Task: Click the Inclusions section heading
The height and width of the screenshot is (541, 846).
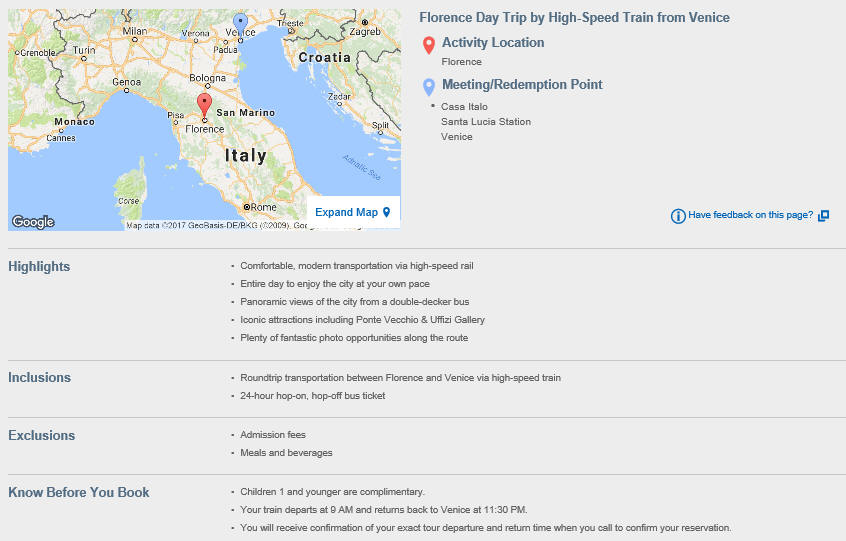Action: (x=39, y=378)
